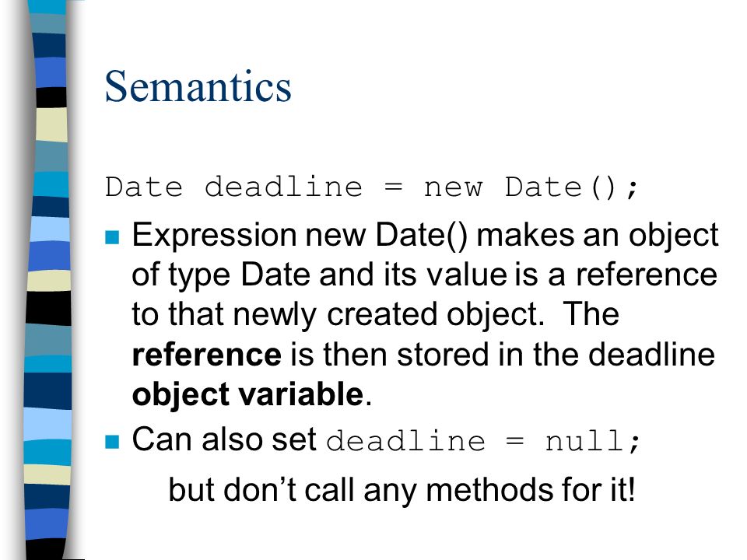The height and width of the screenshot is (560, 747).
Task: Select the Date deadline code line
Action: [x=371, y=187]
